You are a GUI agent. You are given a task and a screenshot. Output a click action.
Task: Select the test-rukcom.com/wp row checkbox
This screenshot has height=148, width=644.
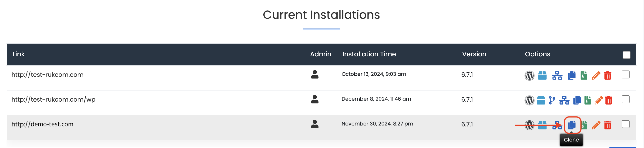click(x=625, y=100)
